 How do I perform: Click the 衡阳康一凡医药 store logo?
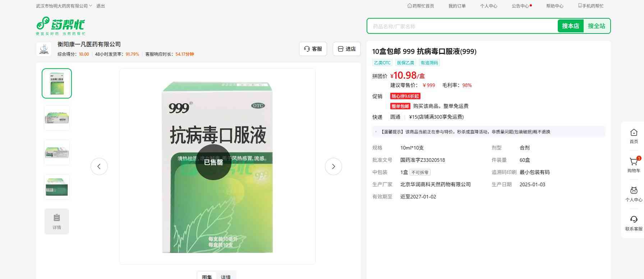click(44, 49)
